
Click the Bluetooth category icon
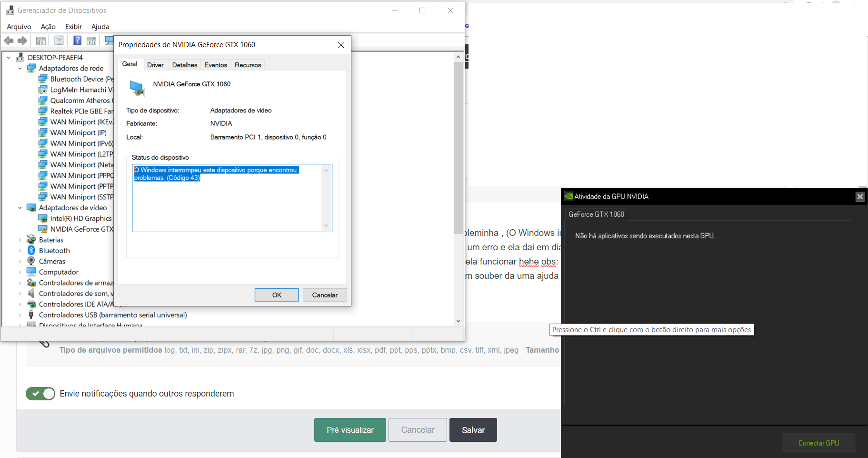pos(31,251)
